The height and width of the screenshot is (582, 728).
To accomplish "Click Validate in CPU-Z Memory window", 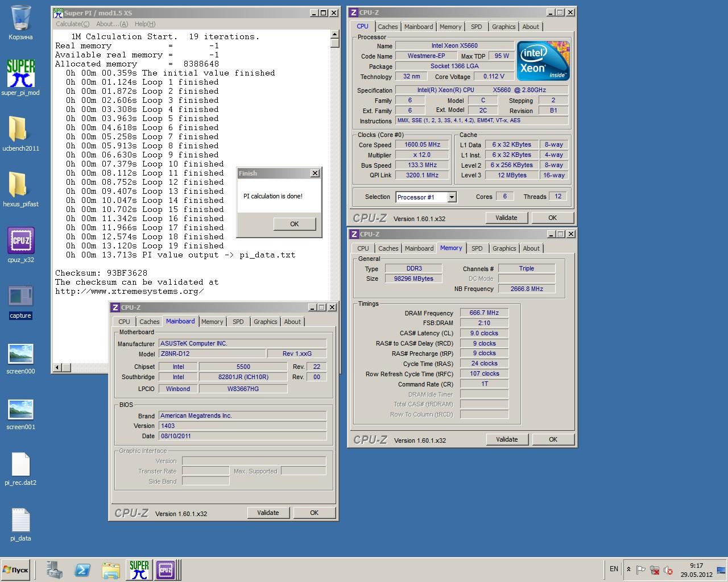I will click(x=507, y=439).
